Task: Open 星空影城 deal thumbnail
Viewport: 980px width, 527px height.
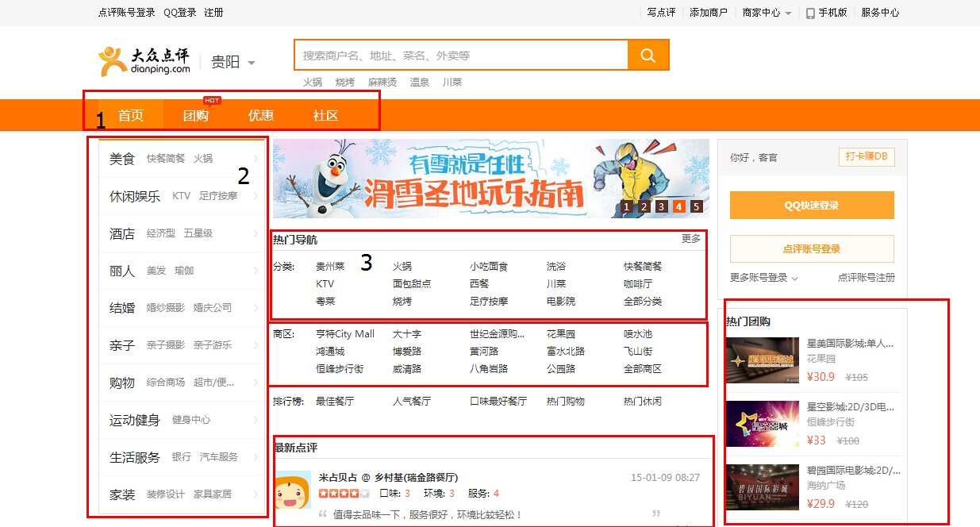Action: (x=763, y=425)
